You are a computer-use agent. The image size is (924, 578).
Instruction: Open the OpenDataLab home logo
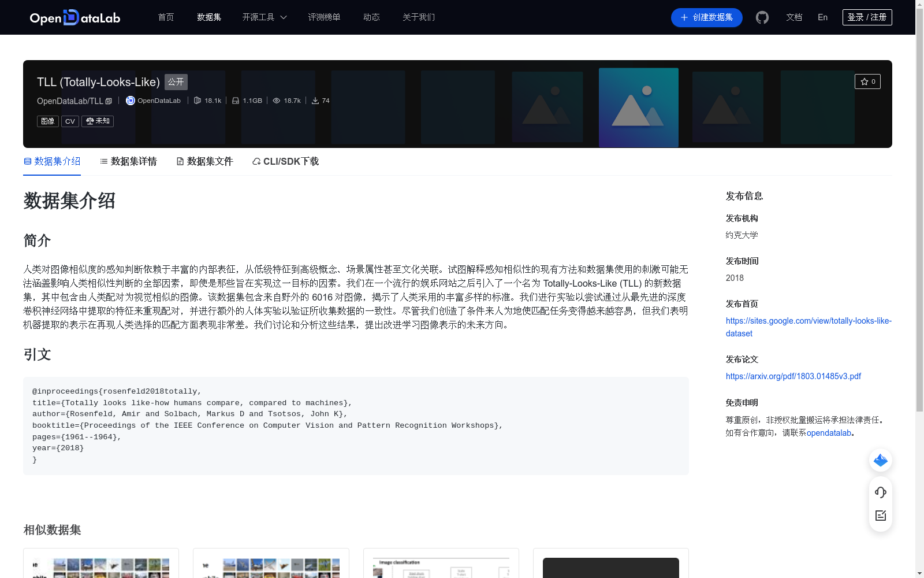(75, 17)
